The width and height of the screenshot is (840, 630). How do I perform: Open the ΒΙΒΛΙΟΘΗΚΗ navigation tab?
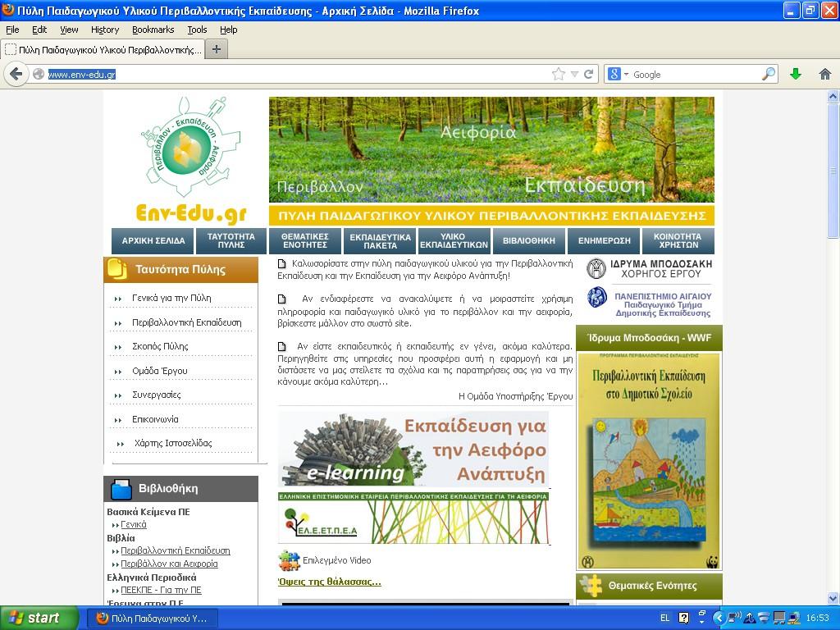click(529, 240)
